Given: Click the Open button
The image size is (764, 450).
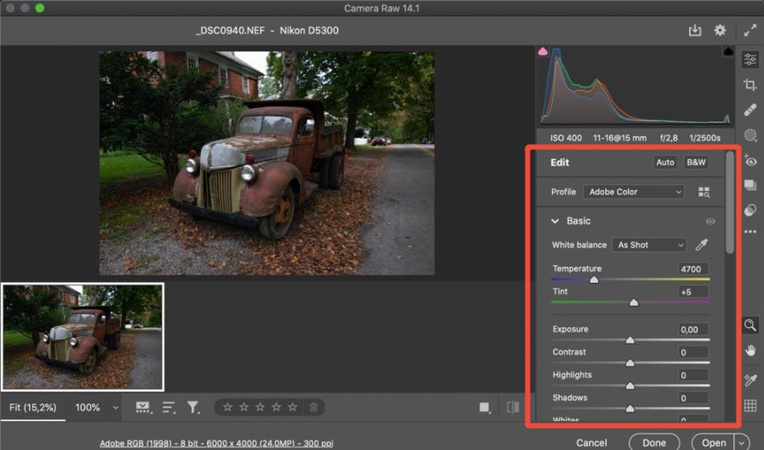Looking at the screenshot, I should [x=714, y=442].
